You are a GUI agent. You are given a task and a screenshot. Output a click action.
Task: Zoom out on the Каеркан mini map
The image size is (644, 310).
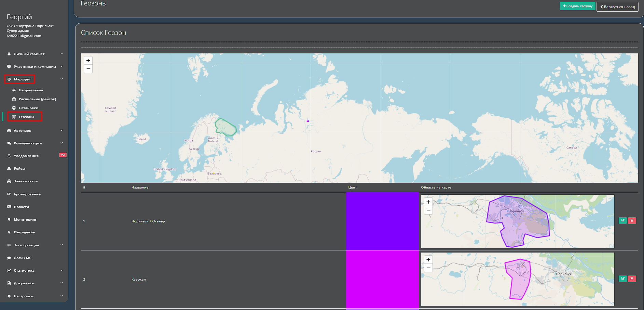428,268
